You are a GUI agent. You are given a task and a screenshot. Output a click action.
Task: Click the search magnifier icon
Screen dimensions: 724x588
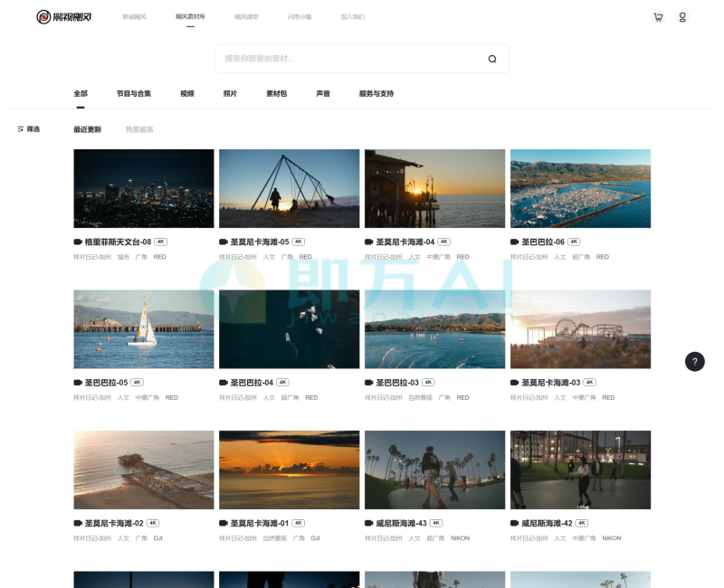tap(492, 59)
